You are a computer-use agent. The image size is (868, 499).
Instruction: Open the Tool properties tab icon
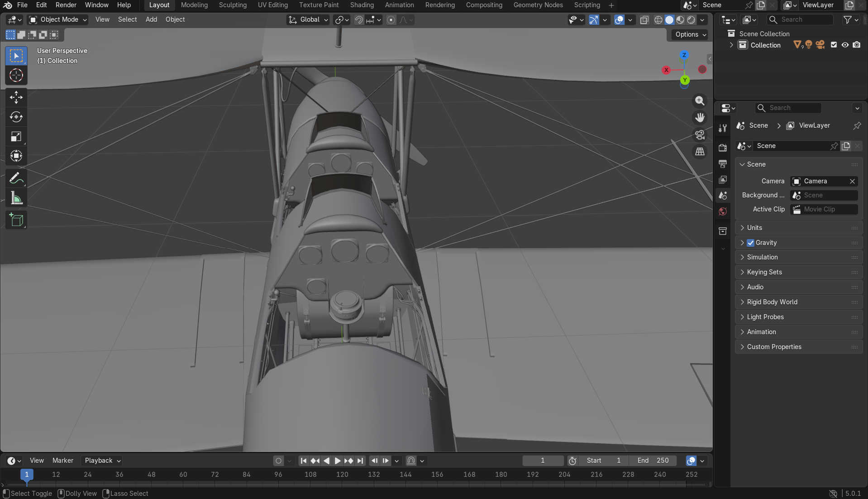pos(723,128)
